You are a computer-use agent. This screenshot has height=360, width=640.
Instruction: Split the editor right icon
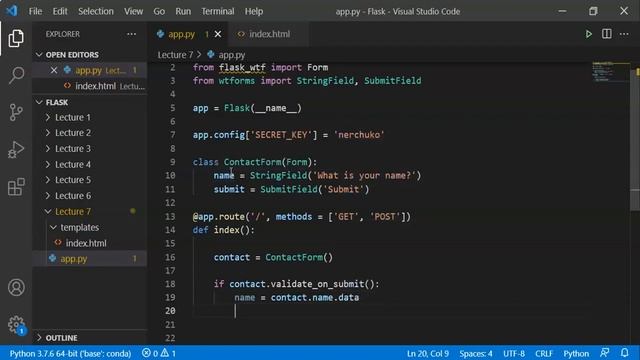pyautogui.click(x=607, y=34)
